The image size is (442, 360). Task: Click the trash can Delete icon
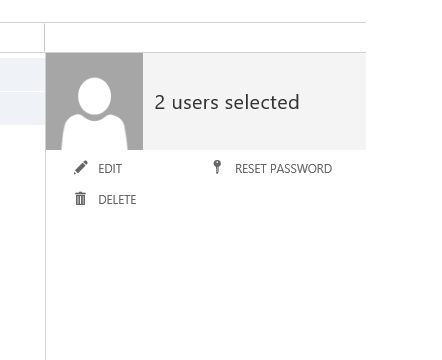[80, 198]
